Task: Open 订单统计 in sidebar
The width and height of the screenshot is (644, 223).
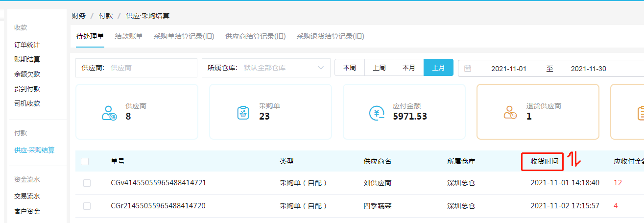Action: (27, 45)
